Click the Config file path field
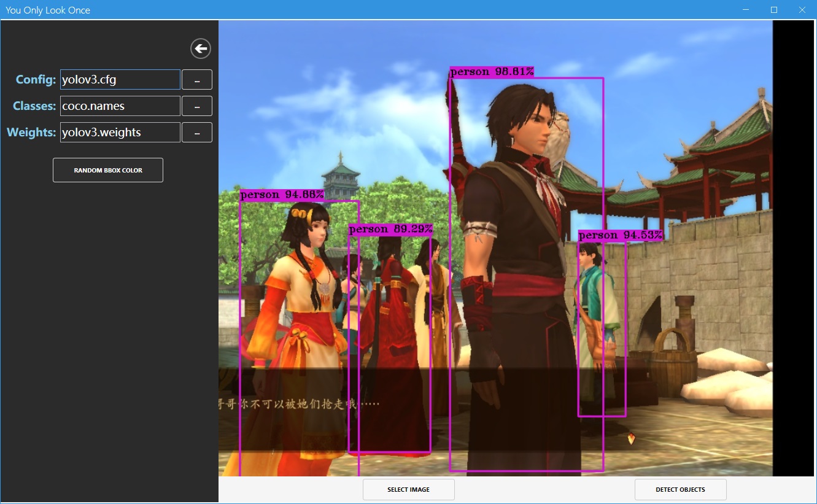817x504 pixels. pyautogui.click(x=120, y=80)
